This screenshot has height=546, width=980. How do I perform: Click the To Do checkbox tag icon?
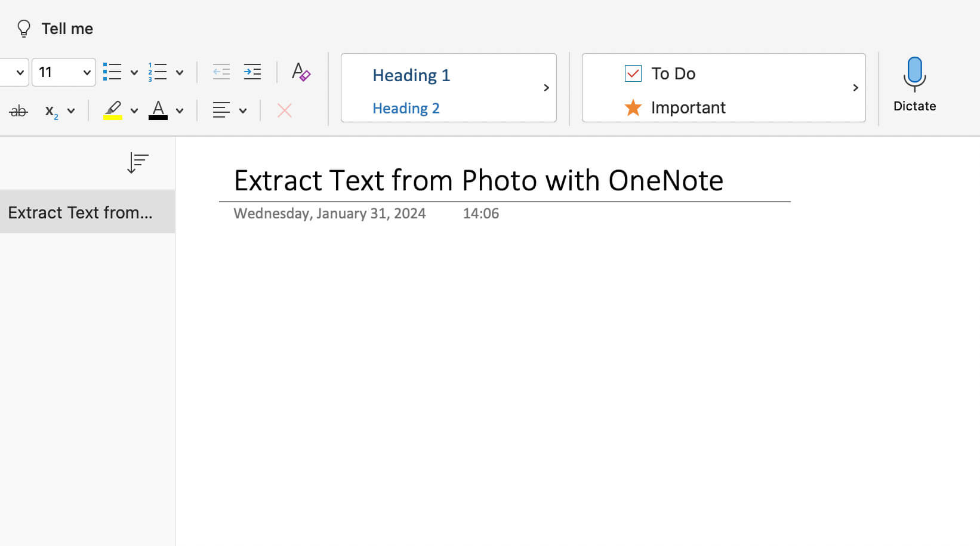pyautogui.click(x=633, y=73)
